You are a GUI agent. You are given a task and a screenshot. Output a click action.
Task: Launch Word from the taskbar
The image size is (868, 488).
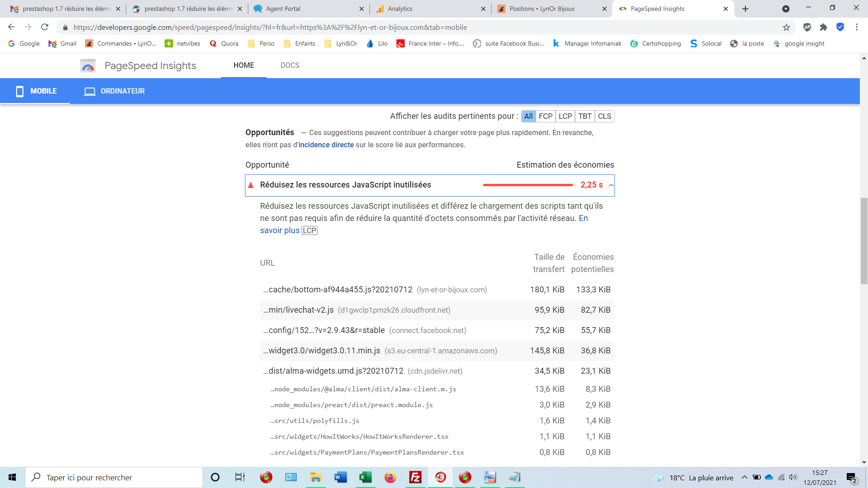(x=340, y=477)
